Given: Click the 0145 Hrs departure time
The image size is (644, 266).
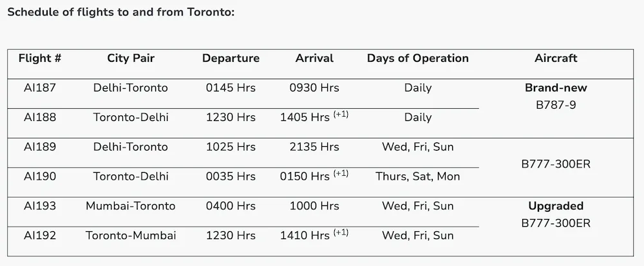Looking at the screenshot, I should [231, 88].
